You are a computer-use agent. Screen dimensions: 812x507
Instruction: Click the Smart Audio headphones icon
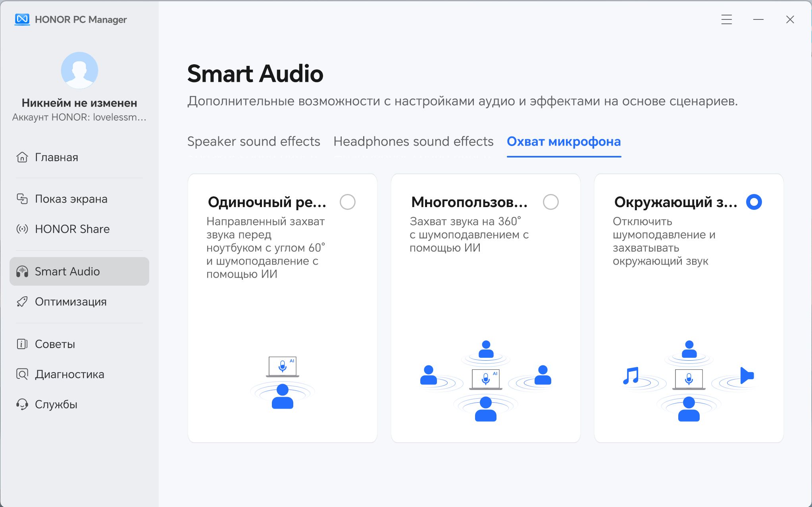click(x=22, y=271)
